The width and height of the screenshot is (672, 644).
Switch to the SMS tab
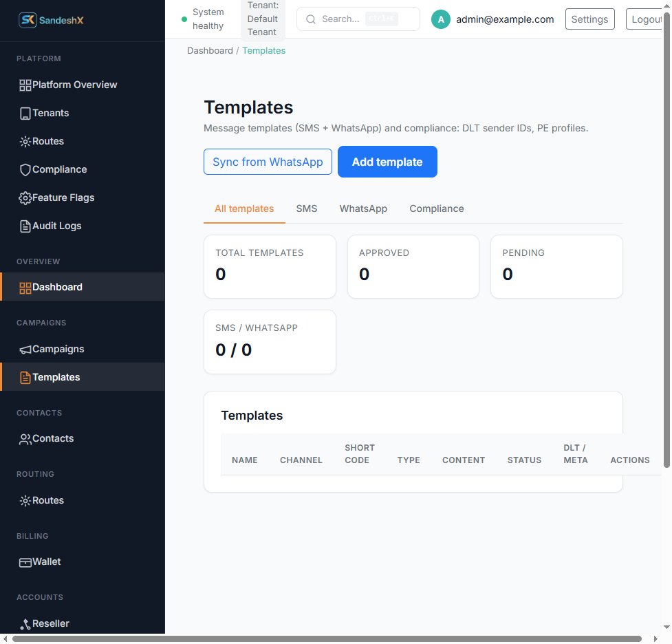307,208
